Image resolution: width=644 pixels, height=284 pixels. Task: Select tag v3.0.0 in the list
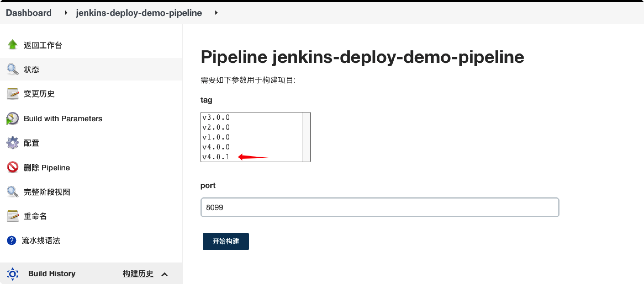(252, 117)
